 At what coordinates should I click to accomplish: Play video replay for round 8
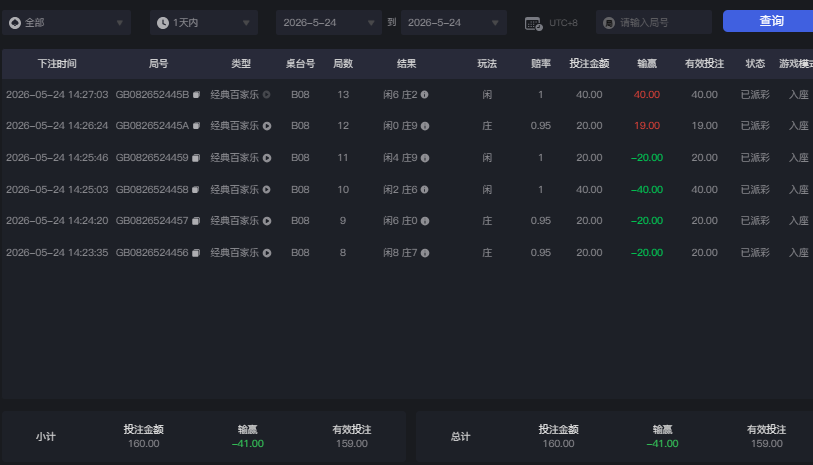click(x=267, y=253)
